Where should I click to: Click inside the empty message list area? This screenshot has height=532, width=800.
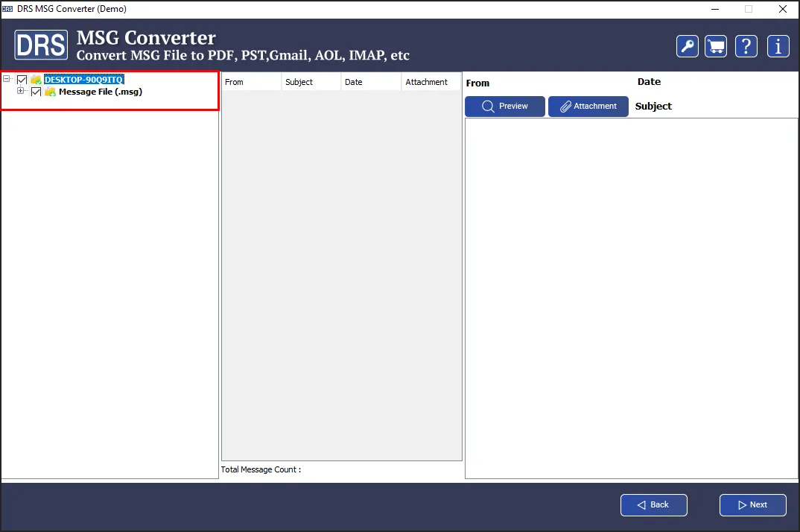point(342,276)
